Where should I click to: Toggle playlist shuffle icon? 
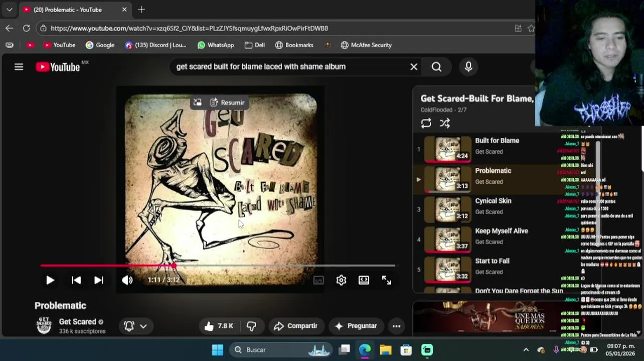pyautogui.click(x=445, y=123)
